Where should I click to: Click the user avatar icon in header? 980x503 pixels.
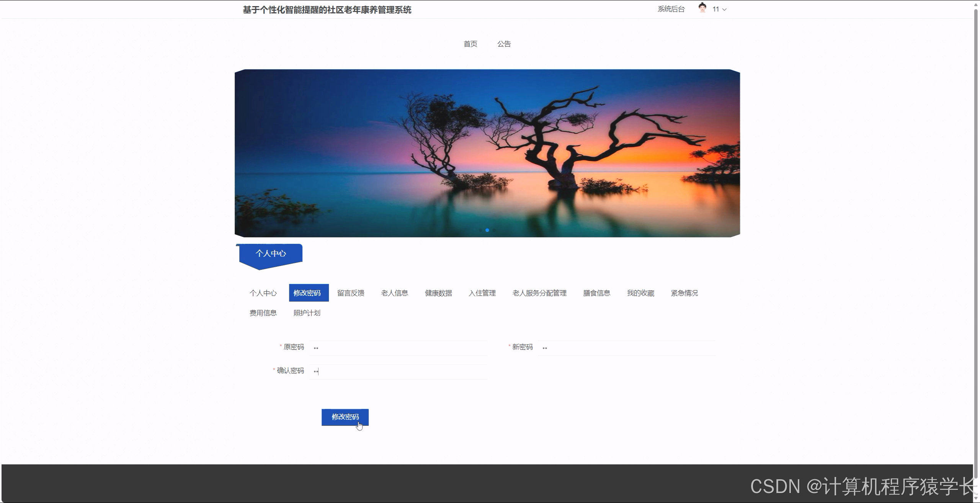[702, 8]
